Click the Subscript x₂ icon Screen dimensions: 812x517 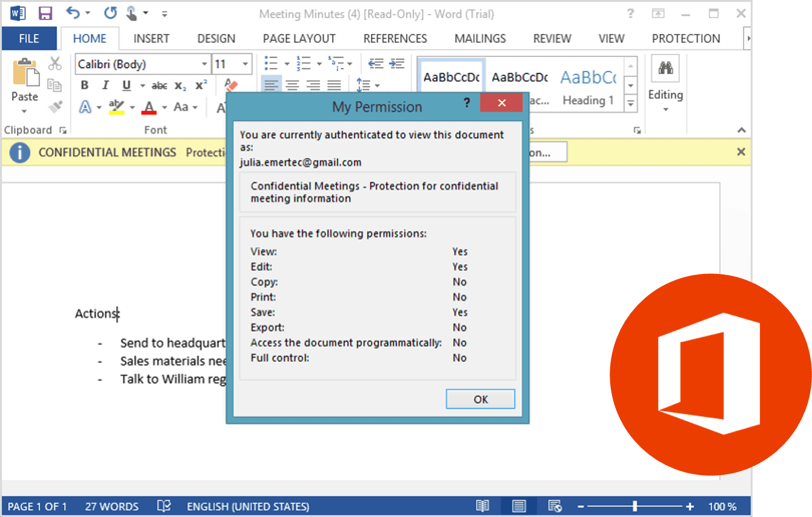pos(180,85)
